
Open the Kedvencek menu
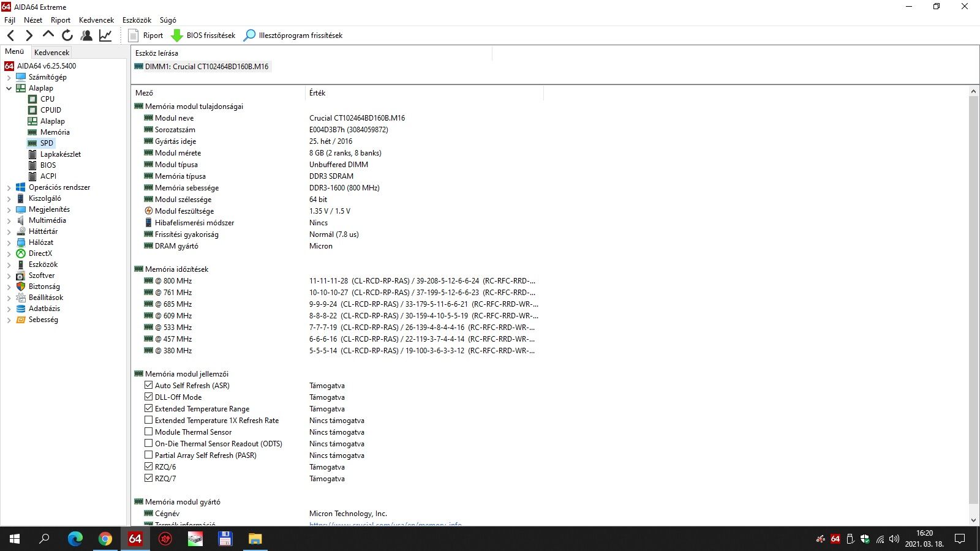(96, 20)
